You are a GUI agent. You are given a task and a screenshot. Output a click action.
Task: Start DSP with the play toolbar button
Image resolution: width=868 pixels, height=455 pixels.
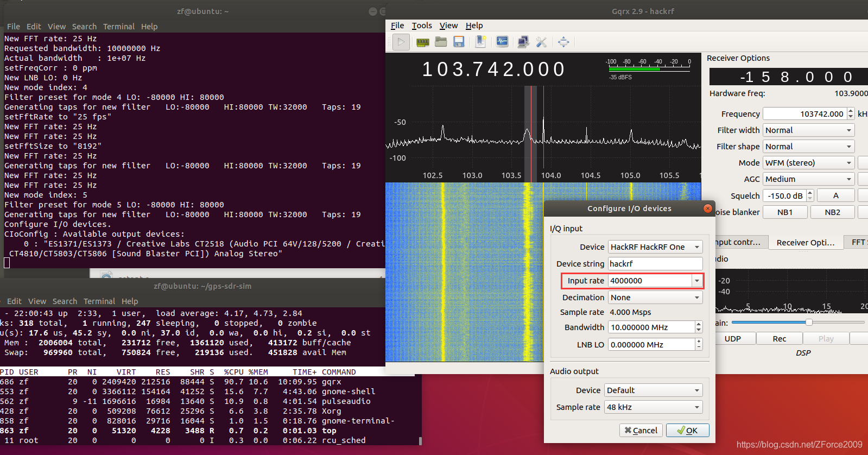(401, 42)
